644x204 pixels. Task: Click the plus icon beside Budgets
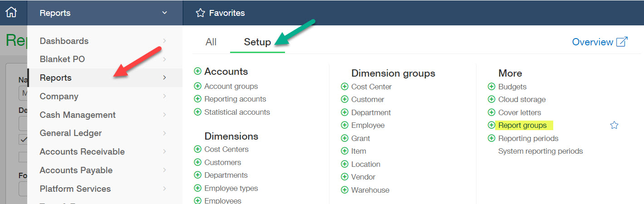pyautogui.click(x=491, y=87)
